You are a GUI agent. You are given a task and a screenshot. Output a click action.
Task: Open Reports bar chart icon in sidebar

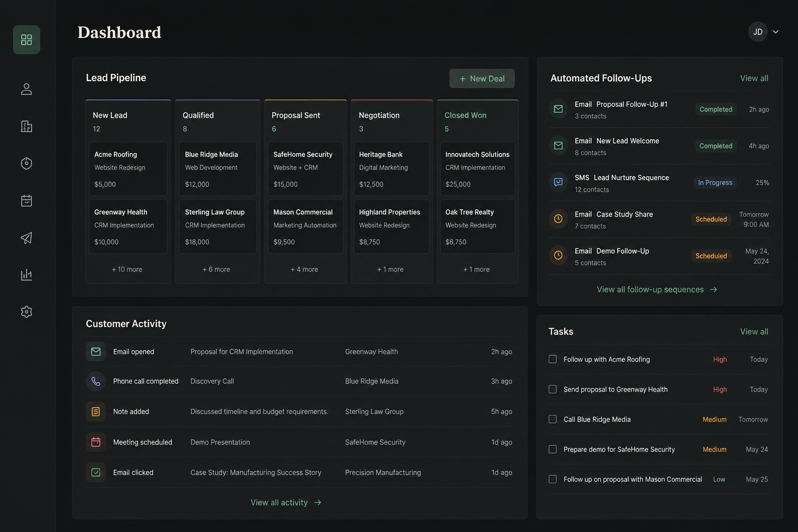pyautogui.click(x=26, y=275)
